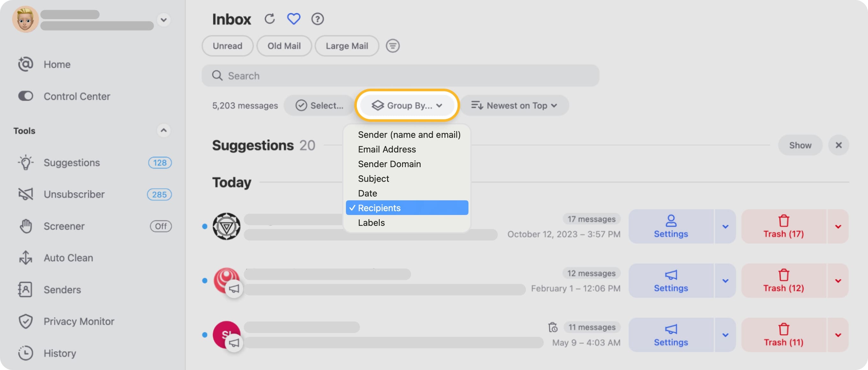
Task: Open the Senders tool
Action: (x=62, y=290)
